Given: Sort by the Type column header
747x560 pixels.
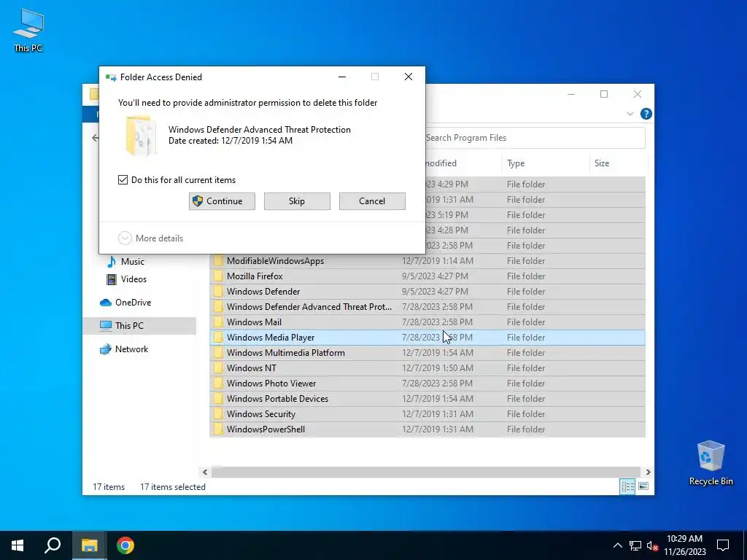Looking at the screenshot, I should [x=546, y=163].
